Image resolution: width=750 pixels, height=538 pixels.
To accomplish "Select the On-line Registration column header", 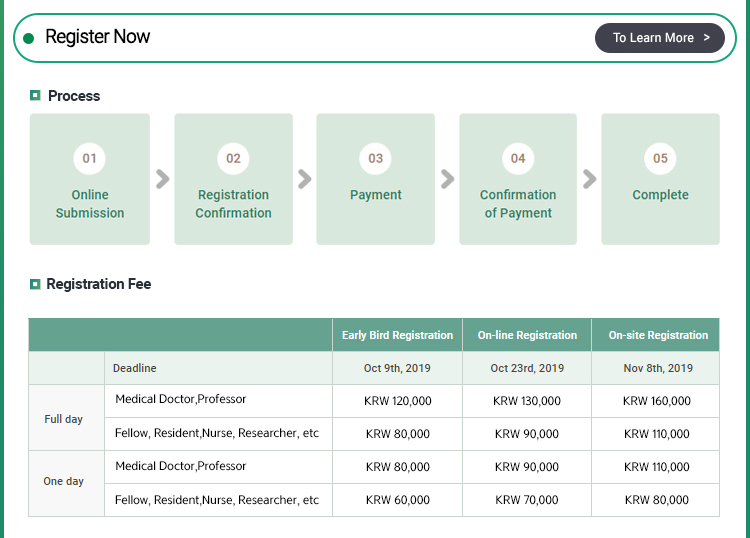I will pos(527,335).
